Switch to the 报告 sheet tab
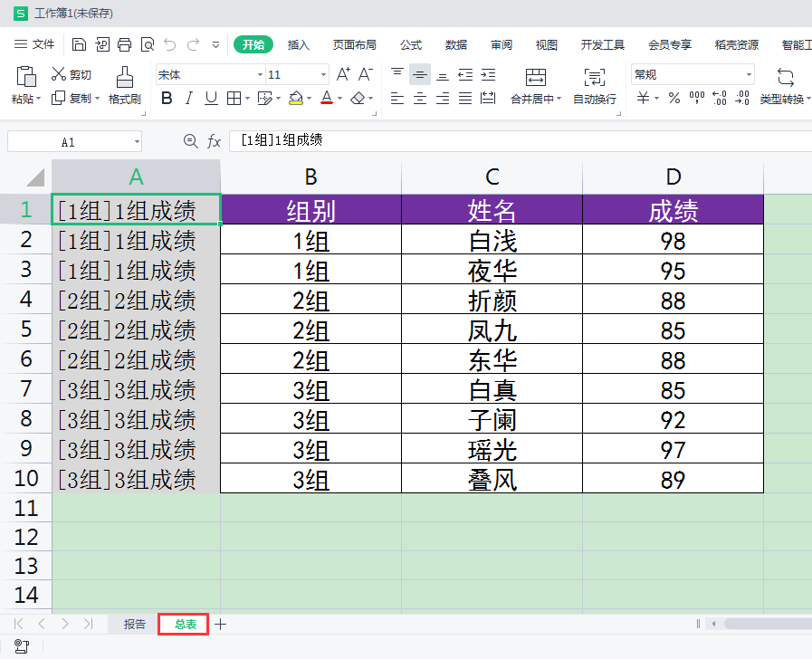 (135, 625)
